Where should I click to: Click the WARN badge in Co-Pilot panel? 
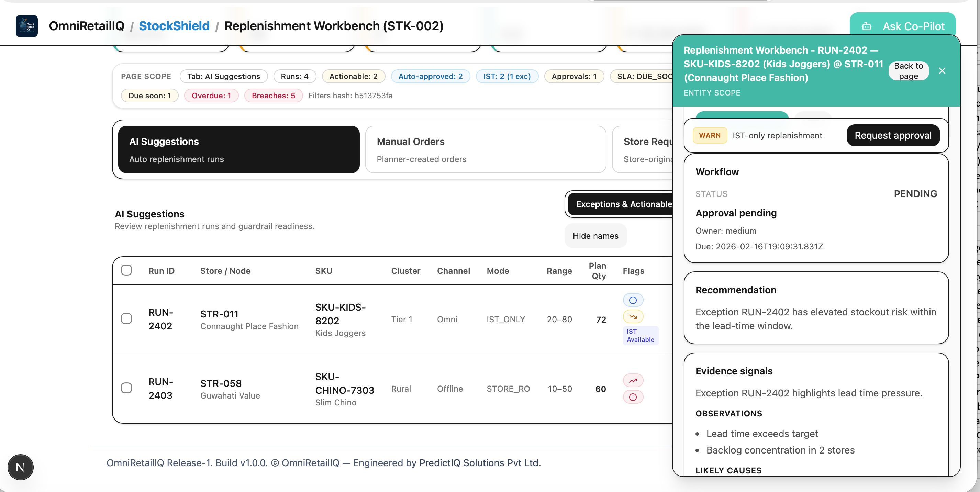pos(710,135)
